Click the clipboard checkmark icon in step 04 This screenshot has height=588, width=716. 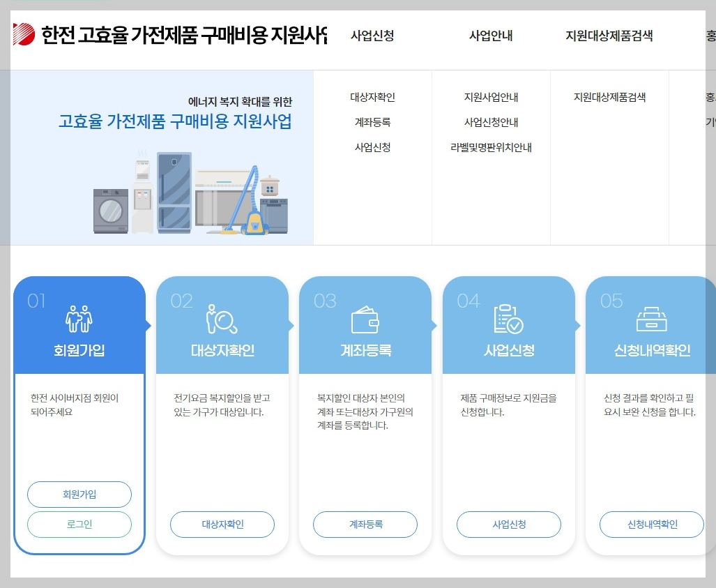pyautogui.click(x=508, y=319)
